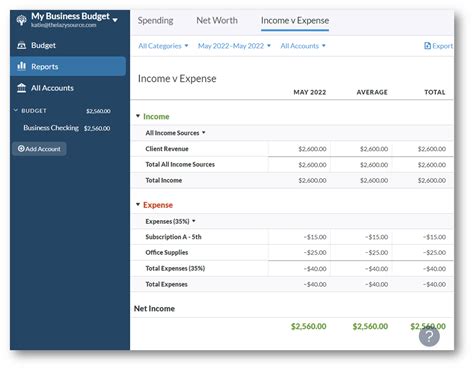Open the My Business Budget dropdown
This screenshot has height=370, width=474.
tap(115, 20)
